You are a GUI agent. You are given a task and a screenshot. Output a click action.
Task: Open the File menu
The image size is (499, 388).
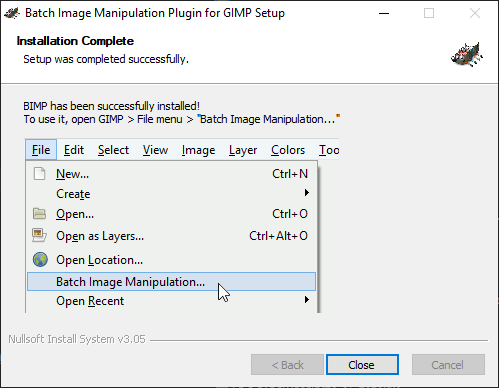[x=41, y=150]
